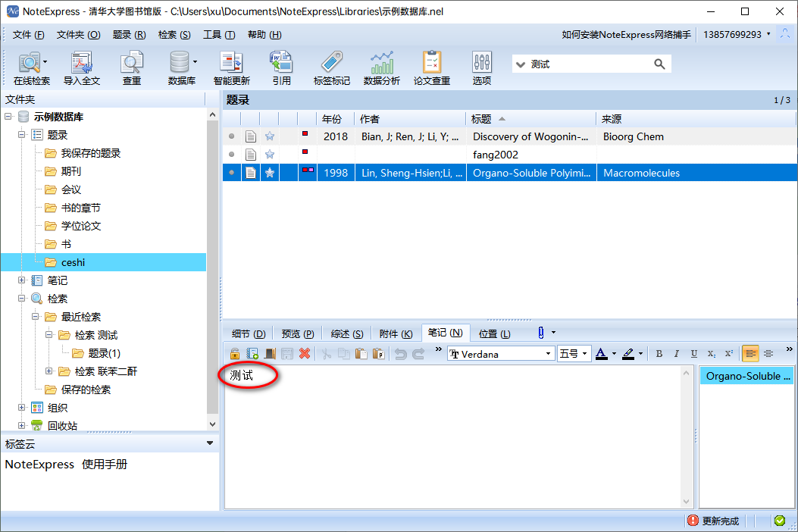Click the paste special icon in note toolbar
The width and height of the screenshot is (798, 532).
coord(378,353)
